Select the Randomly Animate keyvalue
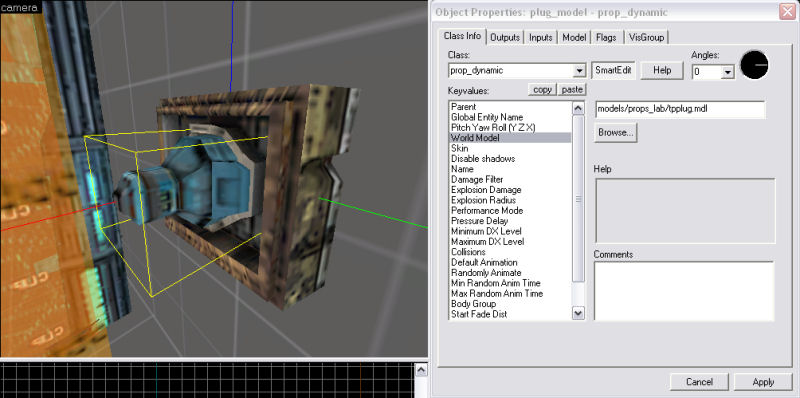The width and height of the screenshot is (800, 398). point(509,272)
